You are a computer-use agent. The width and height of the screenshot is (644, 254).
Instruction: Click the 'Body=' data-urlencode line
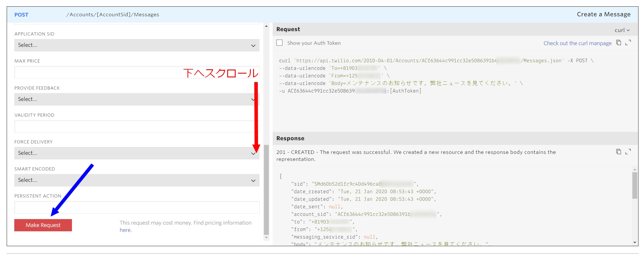[401, 84]
